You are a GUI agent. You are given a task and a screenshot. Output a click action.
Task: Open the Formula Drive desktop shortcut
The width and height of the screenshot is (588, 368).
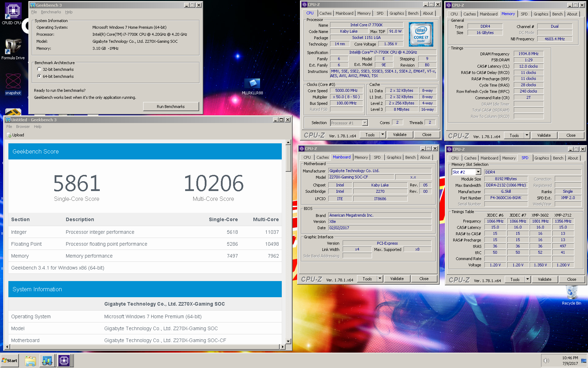click(x=13, y=49)
